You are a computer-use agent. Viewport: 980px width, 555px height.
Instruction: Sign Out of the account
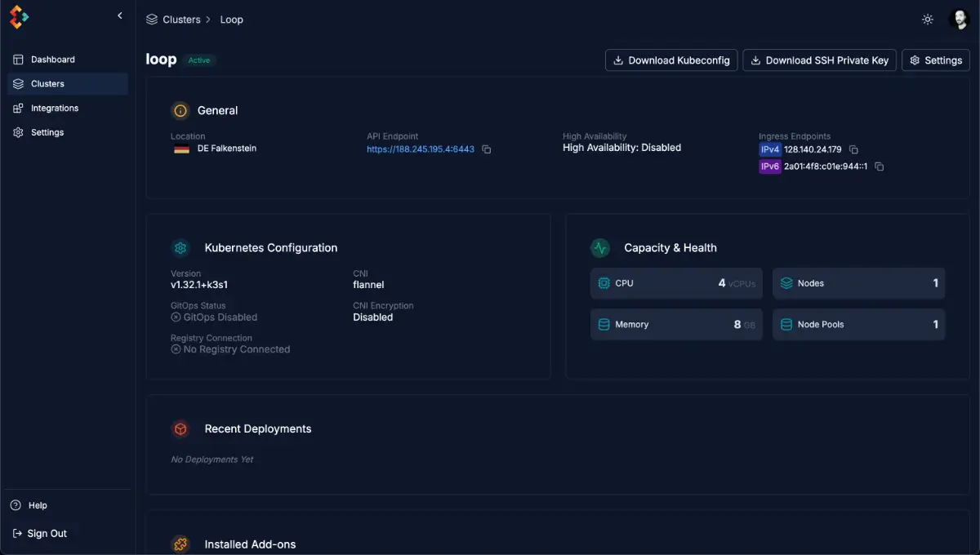pyautogui.click(x=40, y=533)
